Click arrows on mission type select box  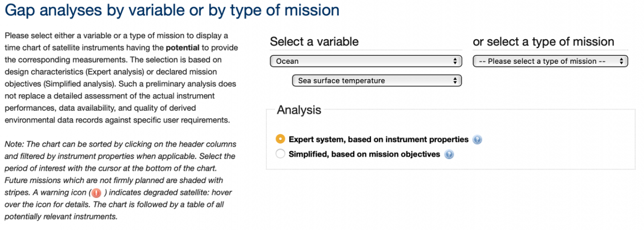click(621, 61)
